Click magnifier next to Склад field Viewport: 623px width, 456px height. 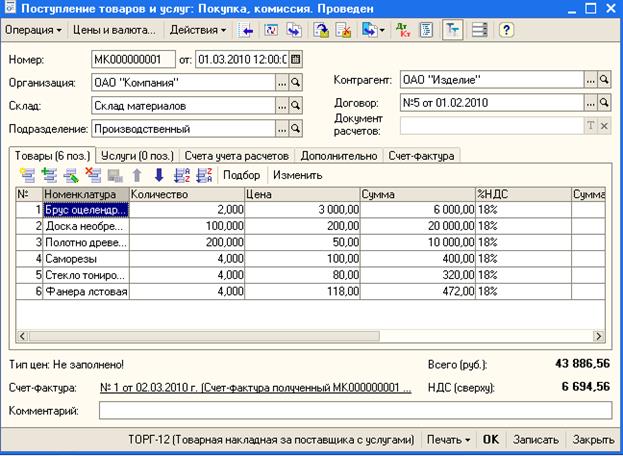pos(295,104)
